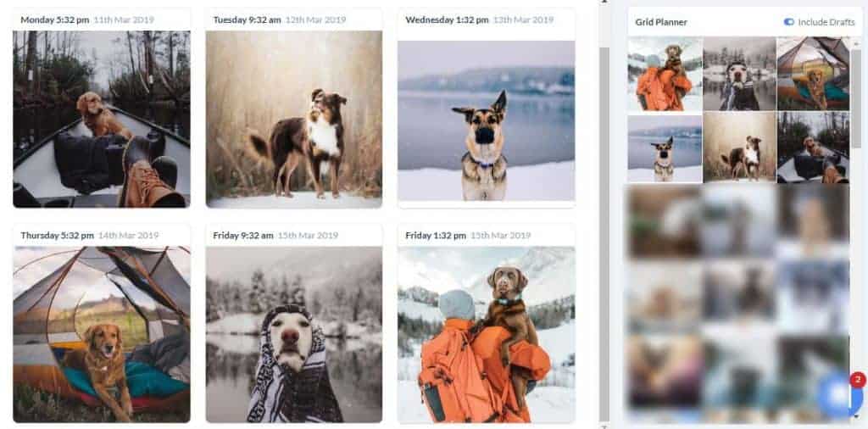Select the Friday 9:32 am blanket-wrapped dog post

point(294,334)
